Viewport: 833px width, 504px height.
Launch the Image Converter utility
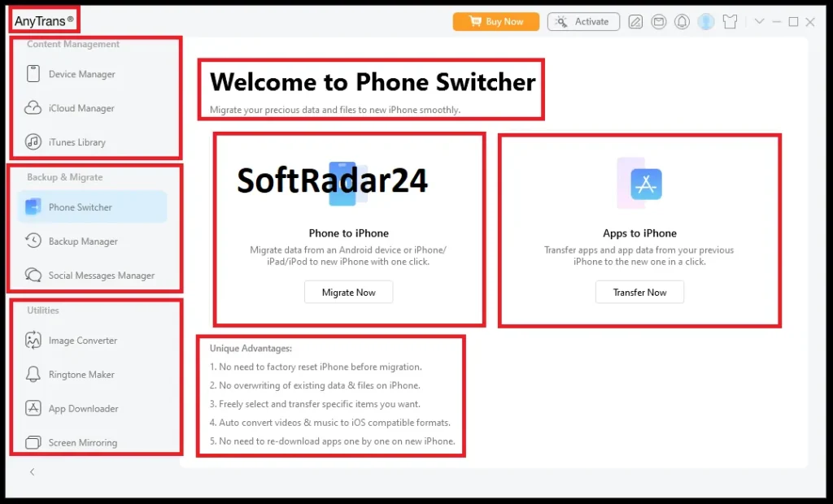pos(82,340)
